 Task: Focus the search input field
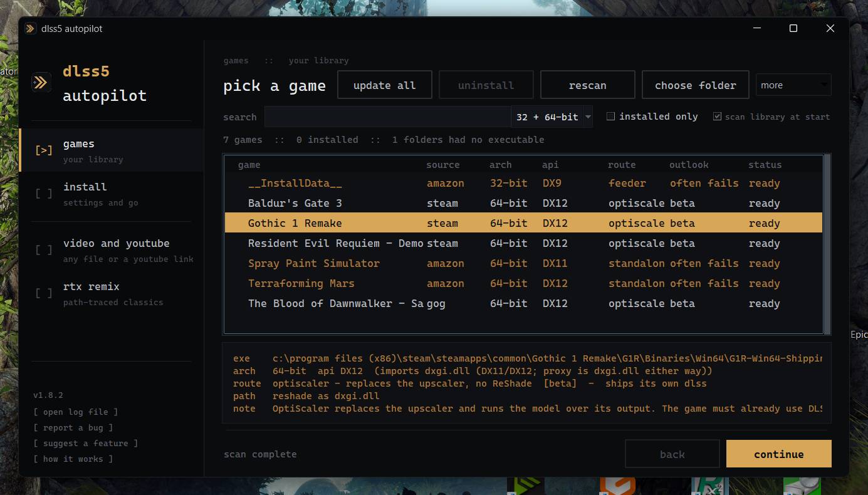387,117
